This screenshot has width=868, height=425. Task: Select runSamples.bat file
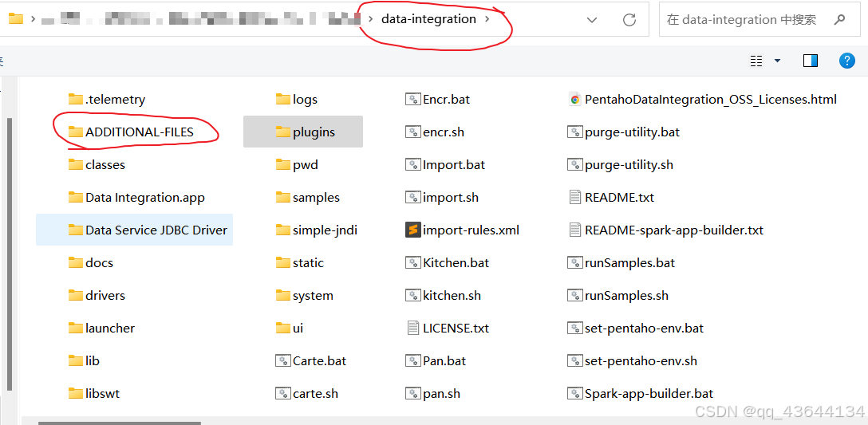click(x=621, y=263)
